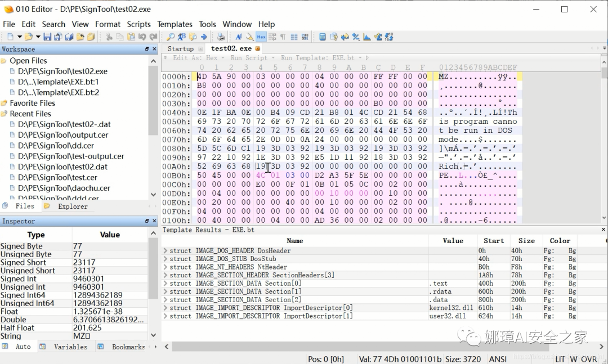Screen dimensions: 608x364
Task: Switch to the Startup tab
Action: pos(181,48)
